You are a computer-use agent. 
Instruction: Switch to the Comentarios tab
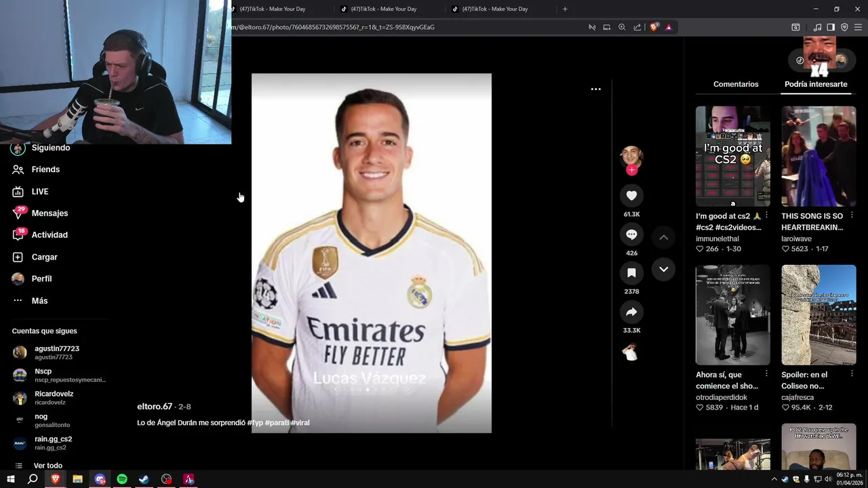[x=736, y=84]
